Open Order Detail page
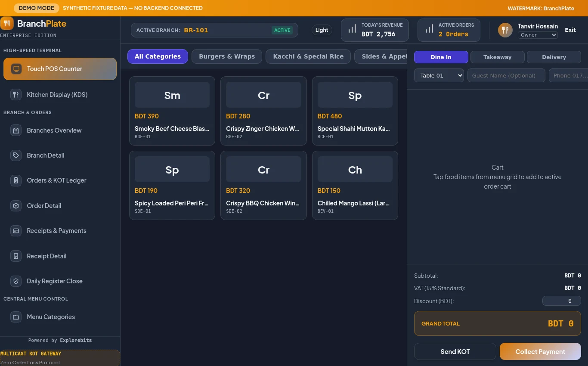The width and height of the screenshot is (588, 366). click(60, 206)
